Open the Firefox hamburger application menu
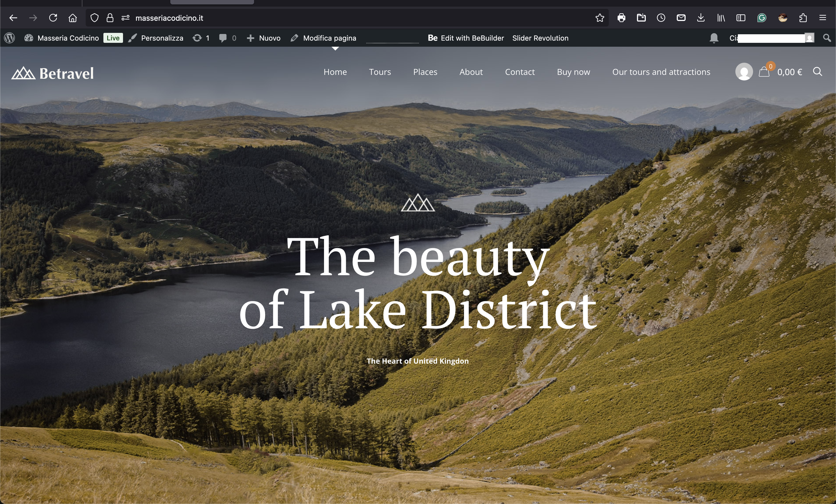 822,18
